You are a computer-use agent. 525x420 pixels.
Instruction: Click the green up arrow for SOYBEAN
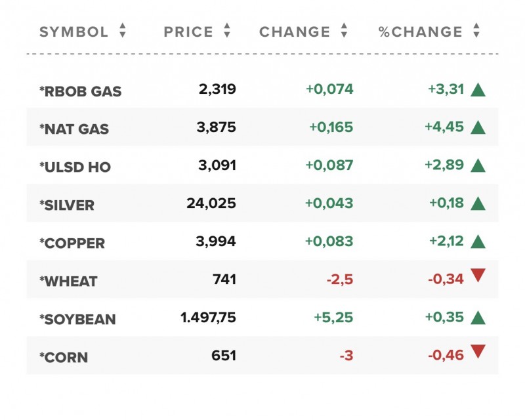(478, 318)
